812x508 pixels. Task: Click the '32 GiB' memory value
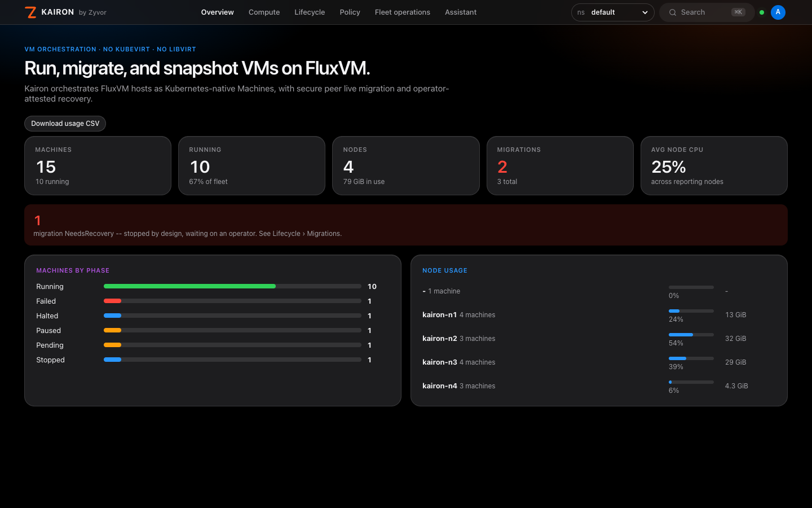tap(736, 339)
